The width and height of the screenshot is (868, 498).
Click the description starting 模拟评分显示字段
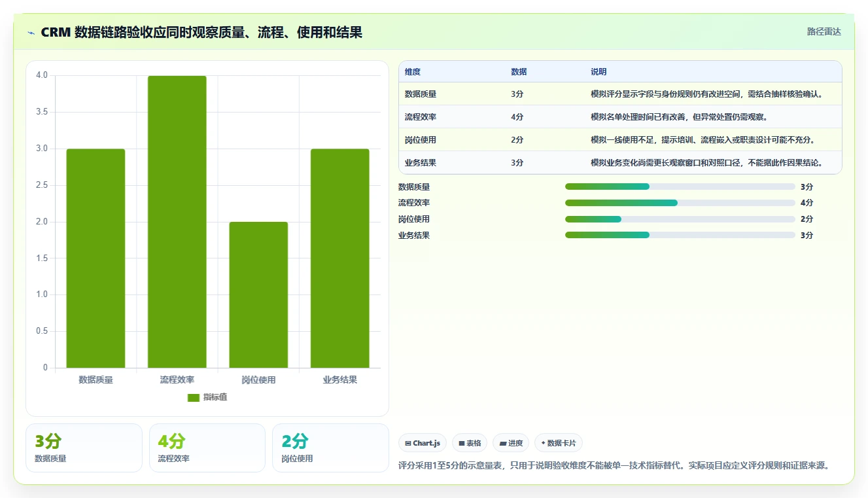coord(706,94)
